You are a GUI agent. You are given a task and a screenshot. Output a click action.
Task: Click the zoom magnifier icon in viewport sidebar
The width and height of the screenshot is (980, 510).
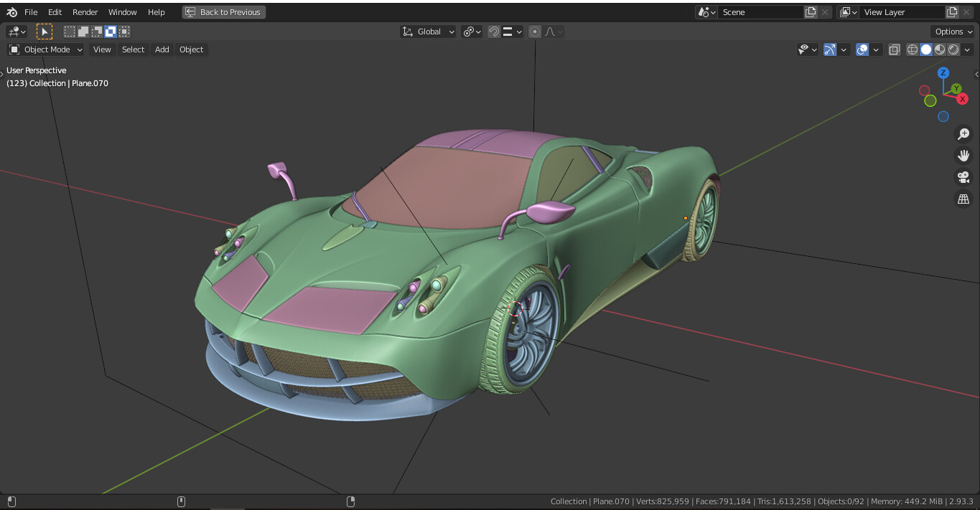point(963,133)
